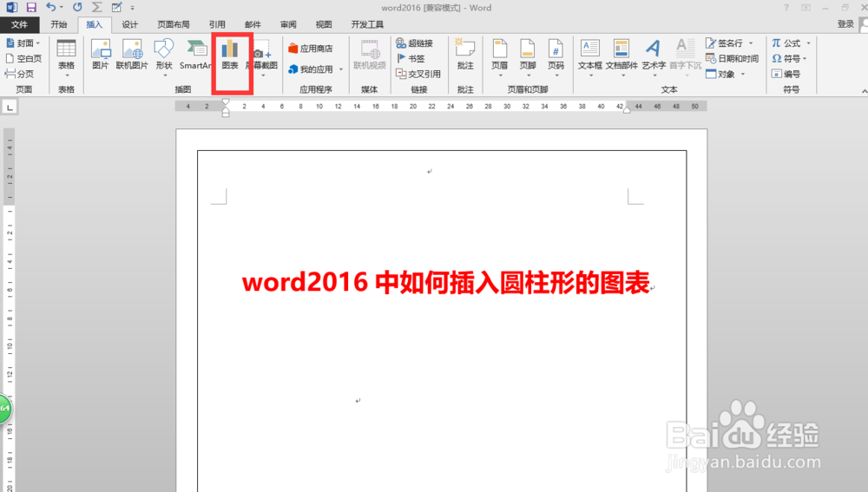Insert date and time (日期和时间)
This screenshot has width=868, height=492.
click(732, 58)
